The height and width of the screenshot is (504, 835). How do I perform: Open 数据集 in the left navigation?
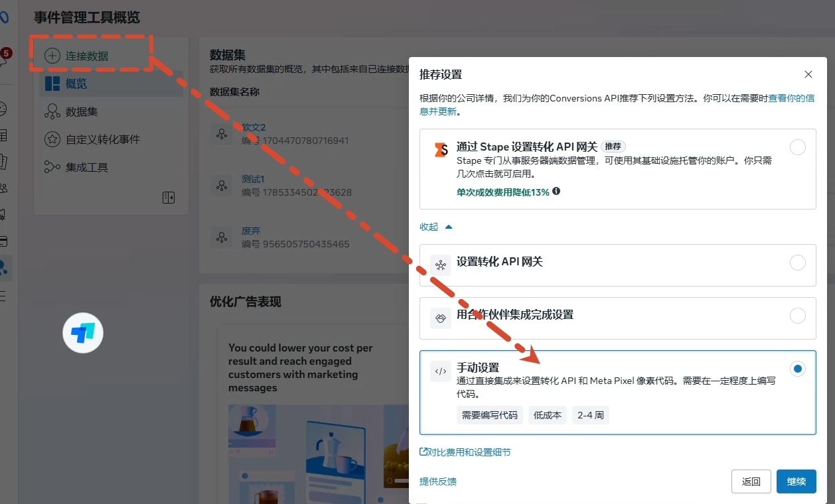click(x=81, y=111)
